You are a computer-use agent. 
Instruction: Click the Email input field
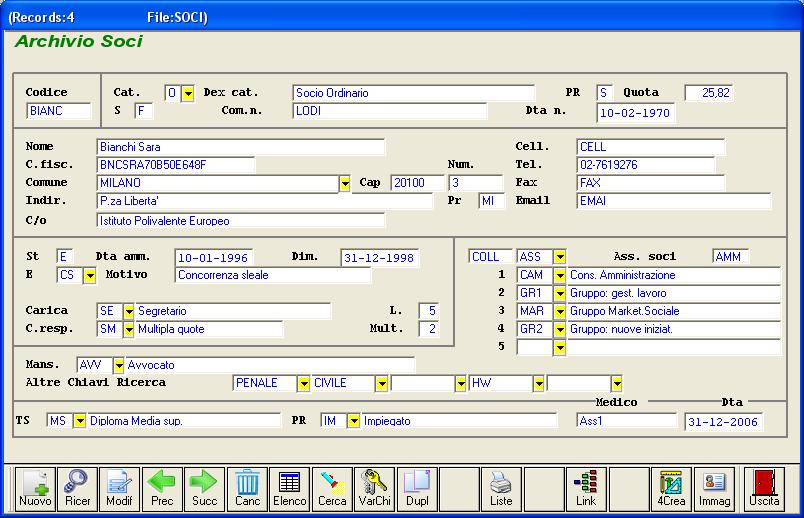673,201
